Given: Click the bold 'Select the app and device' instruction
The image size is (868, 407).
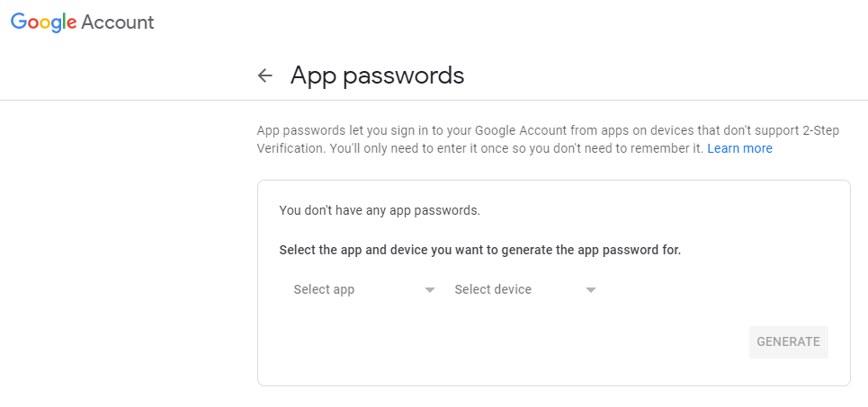Looking at the screenshot, I should (479, 250).
